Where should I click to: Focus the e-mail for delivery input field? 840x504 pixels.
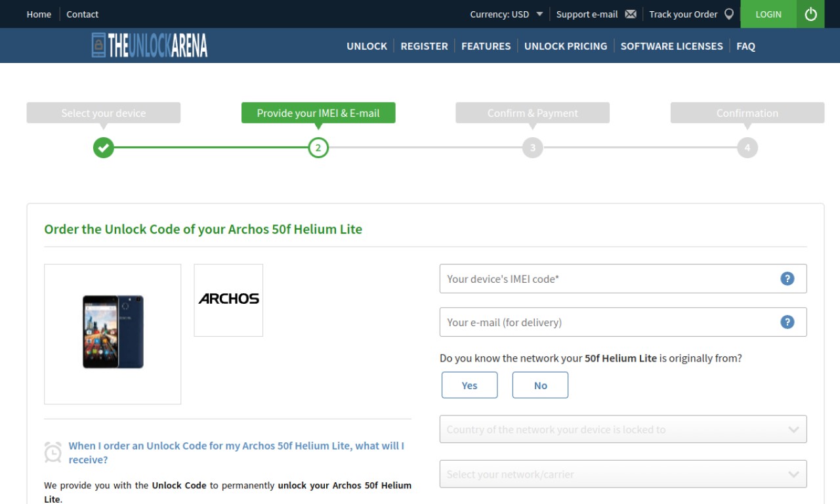(x=623, y=322)
